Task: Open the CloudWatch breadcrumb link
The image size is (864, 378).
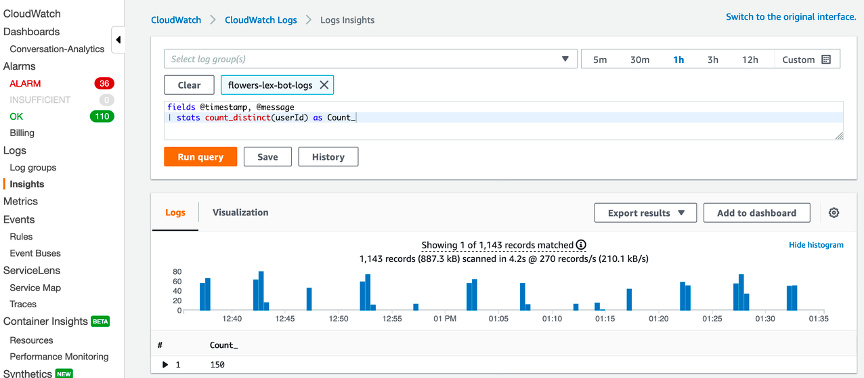Action: click(x=176, y=20)
